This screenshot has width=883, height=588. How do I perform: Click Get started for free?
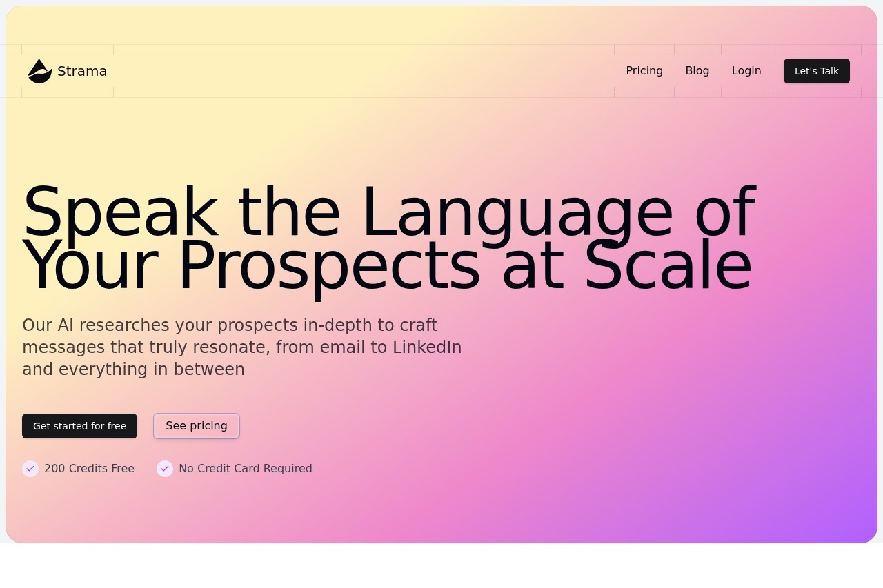tap(79, 426)
